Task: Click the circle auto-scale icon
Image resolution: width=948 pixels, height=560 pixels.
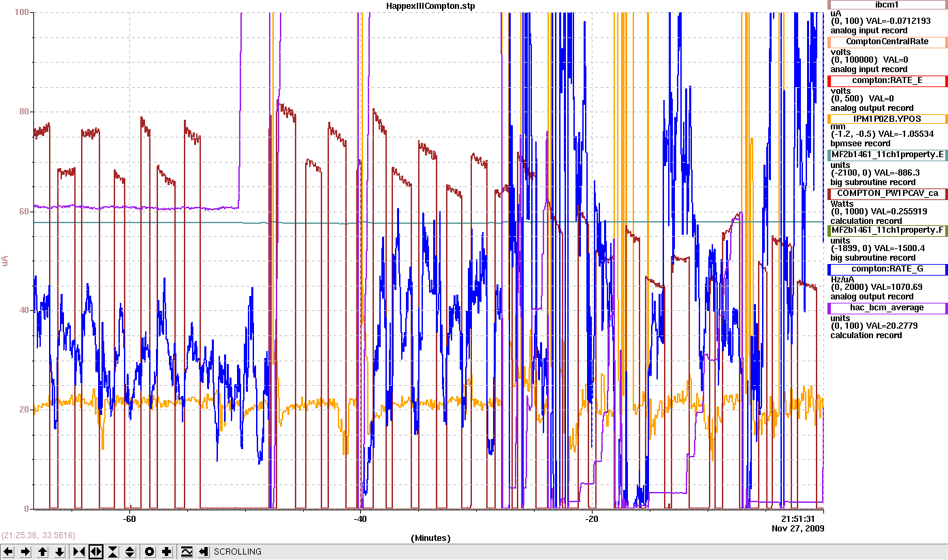Action: pyautogui.click(x=150, y=552)
